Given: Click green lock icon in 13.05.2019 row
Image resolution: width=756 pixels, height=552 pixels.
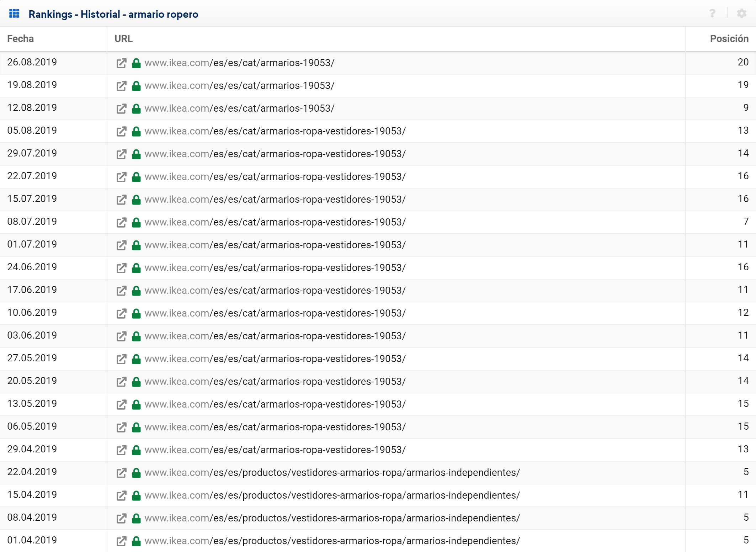Looking at the screenshot, I should pos(136,405).
